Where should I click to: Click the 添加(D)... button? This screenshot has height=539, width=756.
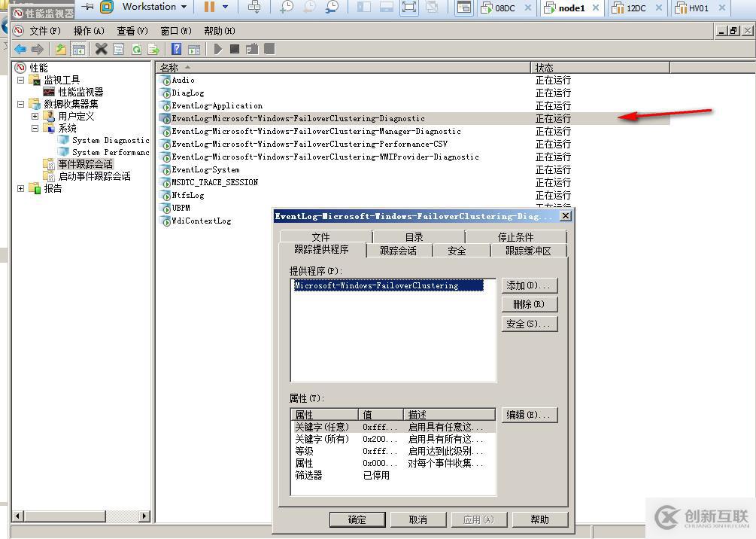click(x=529, y=285)
